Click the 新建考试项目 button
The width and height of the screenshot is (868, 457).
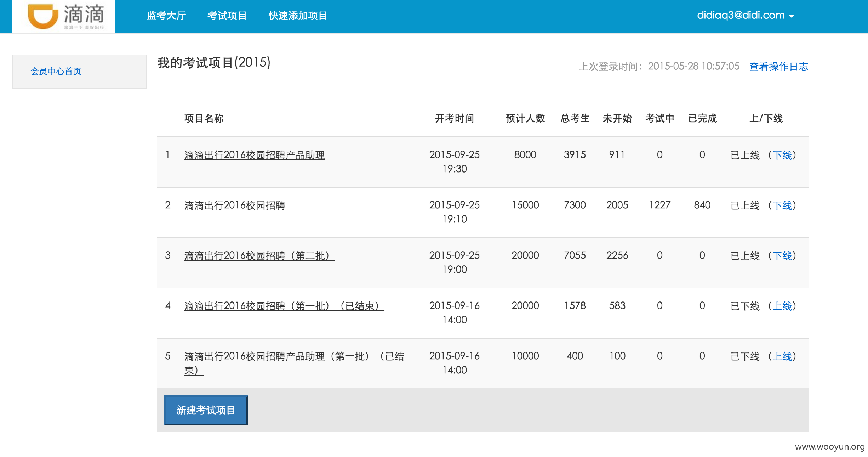click(206, 410)
